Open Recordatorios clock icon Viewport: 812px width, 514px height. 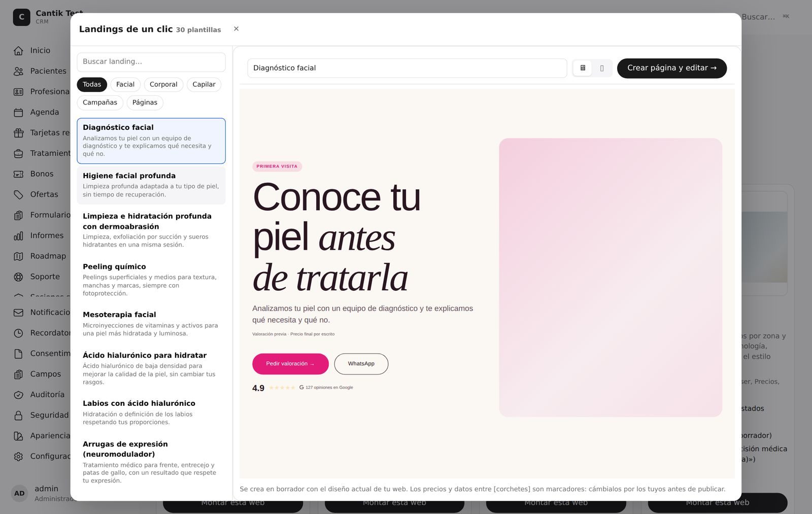(x=18, y=333)
